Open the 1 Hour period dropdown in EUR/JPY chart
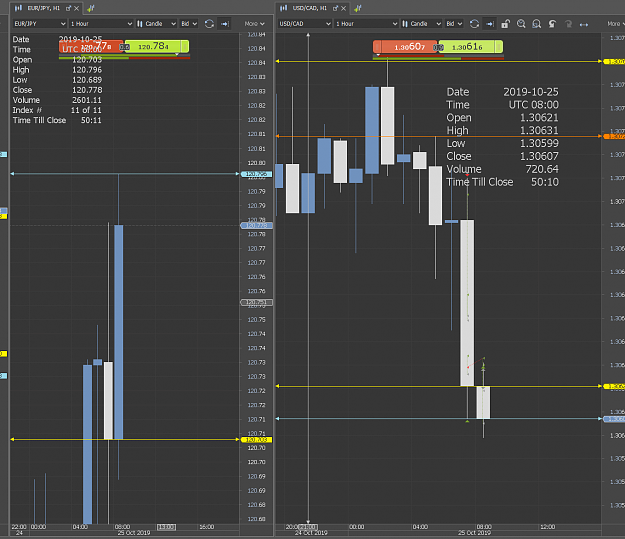The height and width of the screenshot is (539, 625). pyautogui.click(x=101, y=24)
